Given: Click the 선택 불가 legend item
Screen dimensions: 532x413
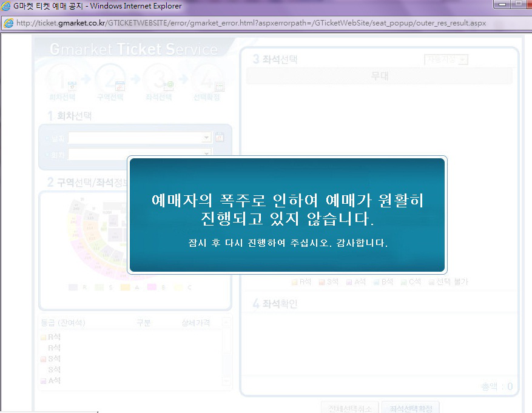Looking at the screenshot, I should coord(448,282).
